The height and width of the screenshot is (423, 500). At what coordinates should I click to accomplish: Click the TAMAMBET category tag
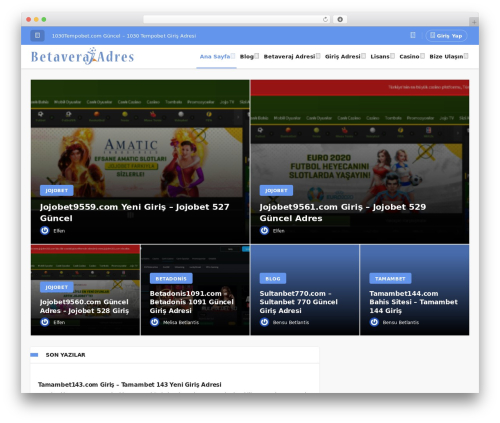point(390,278)
